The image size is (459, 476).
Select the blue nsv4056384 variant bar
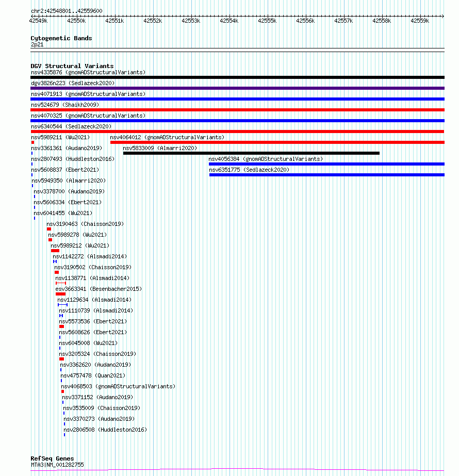pos(326,164)
